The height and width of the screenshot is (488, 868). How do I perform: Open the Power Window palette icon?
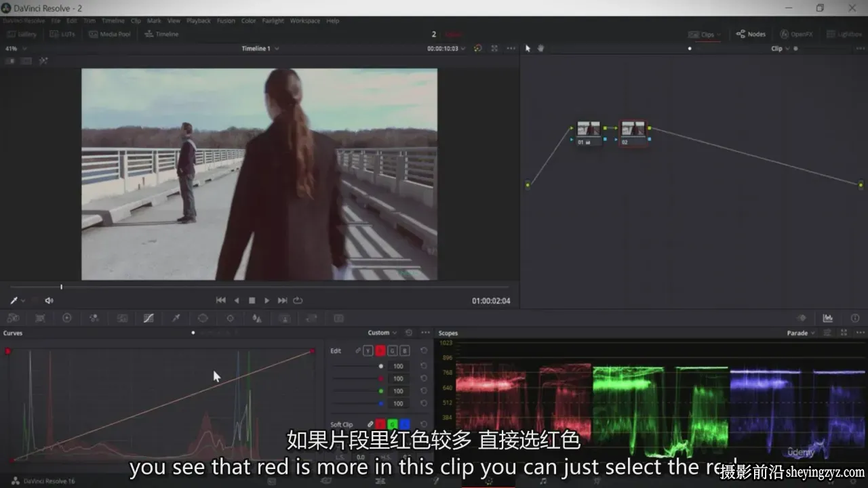(203, 318)
